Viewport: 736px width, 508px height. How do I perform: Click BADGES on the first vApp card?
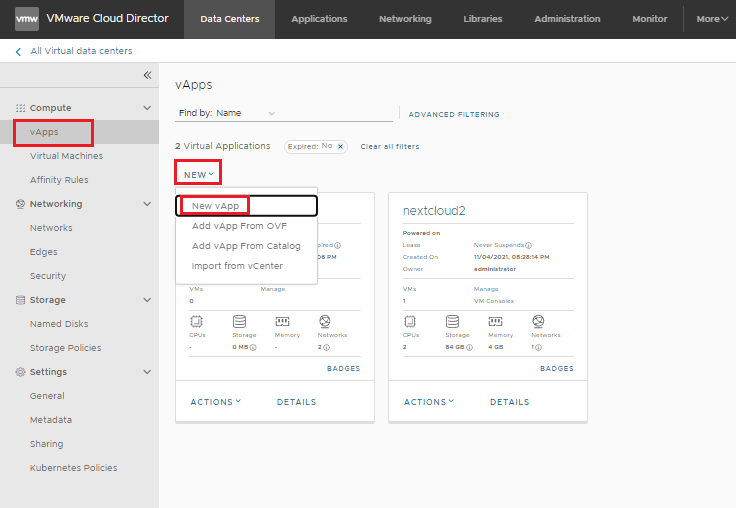(x=343, y=369)
